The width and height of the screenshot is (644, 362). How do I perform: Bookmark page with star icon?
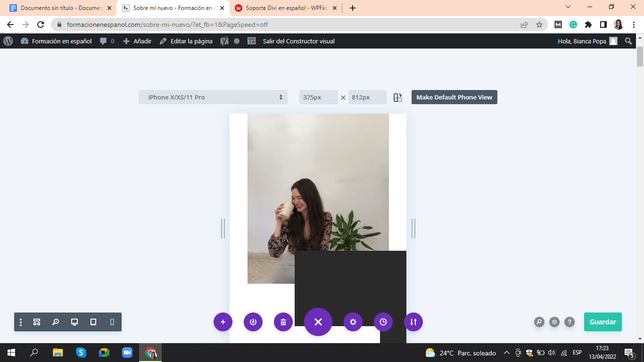[x=539, y=25]
